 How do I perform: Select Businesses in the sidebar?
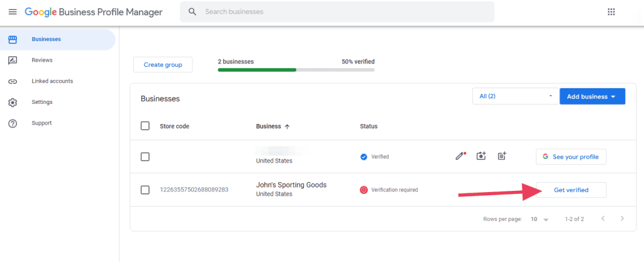[x=57, y=40]
